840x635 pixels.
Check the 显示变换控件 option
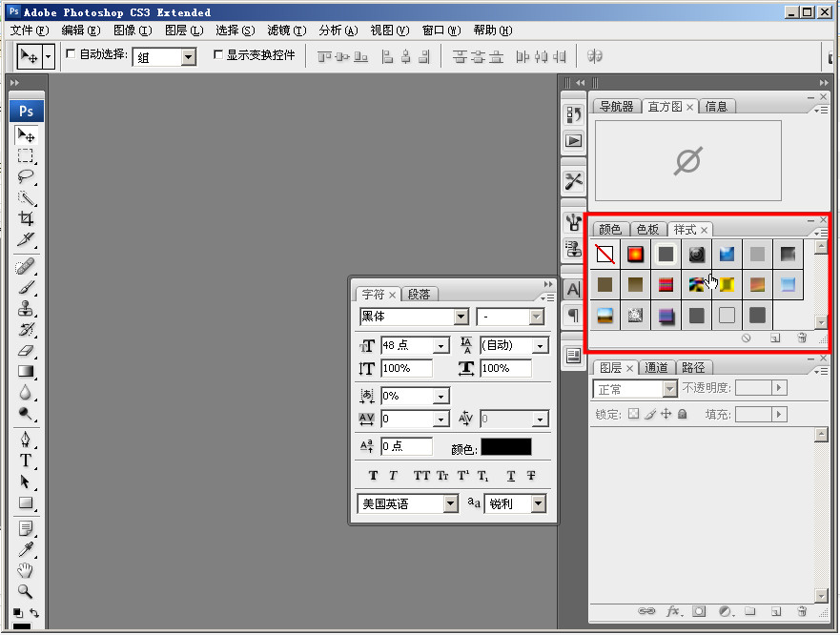click(217, 54)
